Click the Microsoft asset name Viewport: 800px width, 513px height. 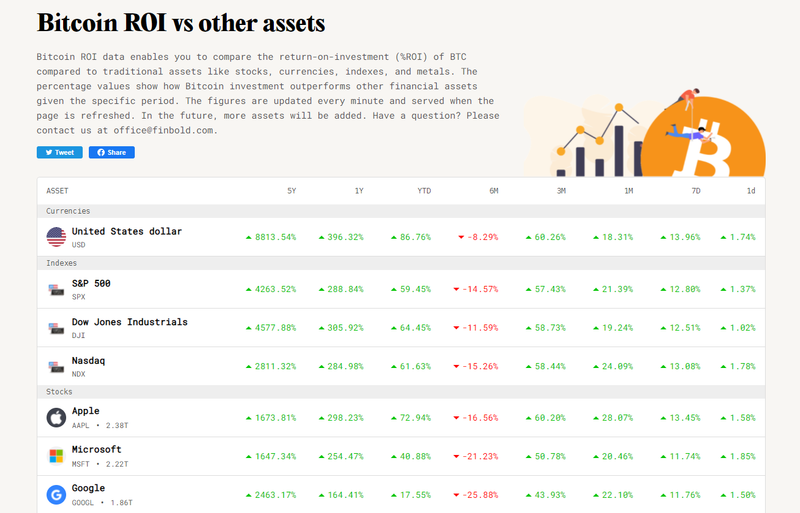96,449
